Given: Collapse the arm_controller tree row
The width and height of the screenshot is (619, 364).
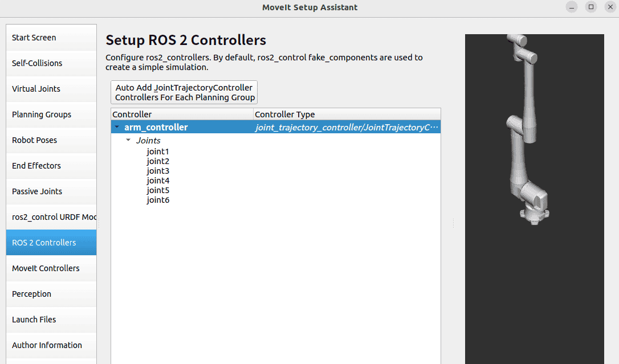Looking at the screenshot, I should [117, 128].
